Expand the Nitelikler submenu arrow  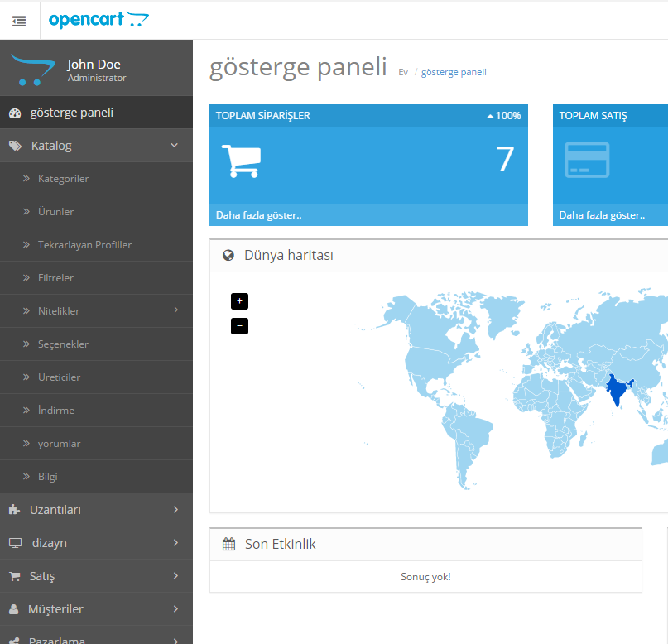click(176, 310)
